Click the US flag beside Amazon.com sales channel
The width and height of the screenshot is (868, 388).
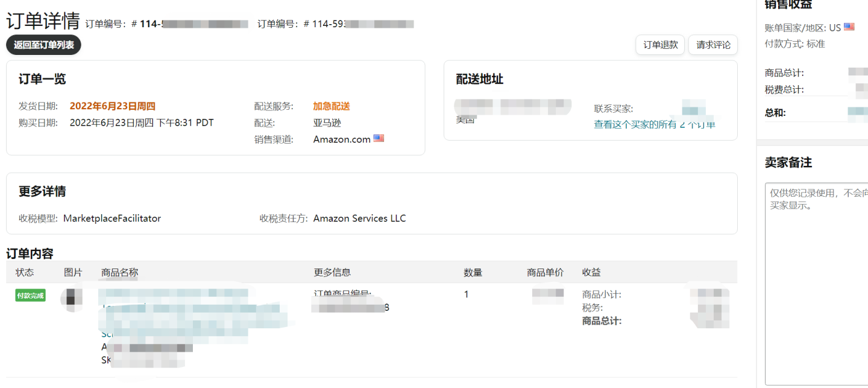click(x=379, y=138)
